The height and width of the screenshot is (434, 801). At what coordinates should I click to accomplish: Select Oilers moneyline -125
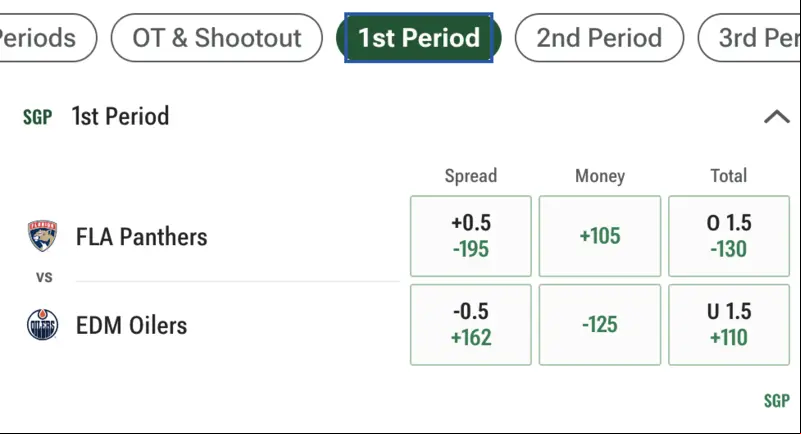pos(600,325)
